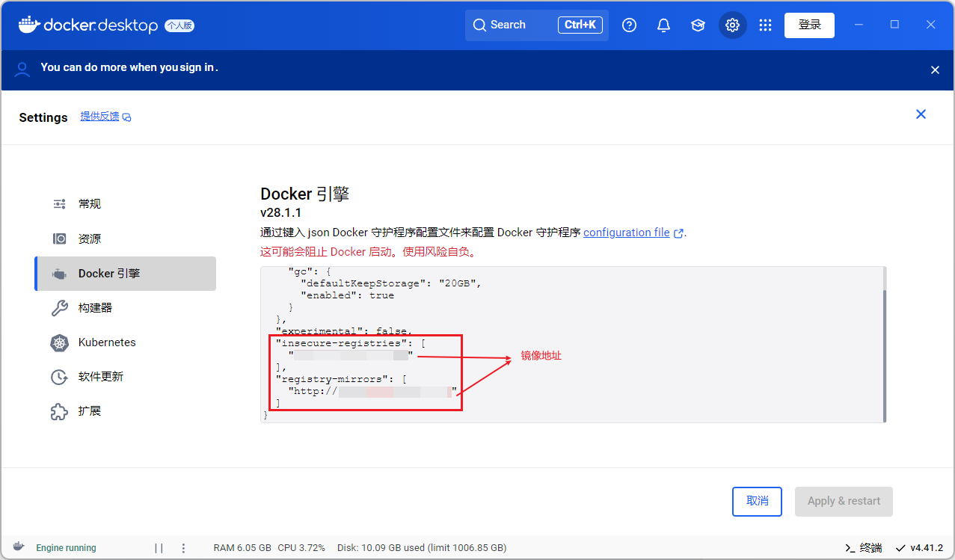
Task: Select the 软件更新 settings tab
Action: click(x=125, y=377)
